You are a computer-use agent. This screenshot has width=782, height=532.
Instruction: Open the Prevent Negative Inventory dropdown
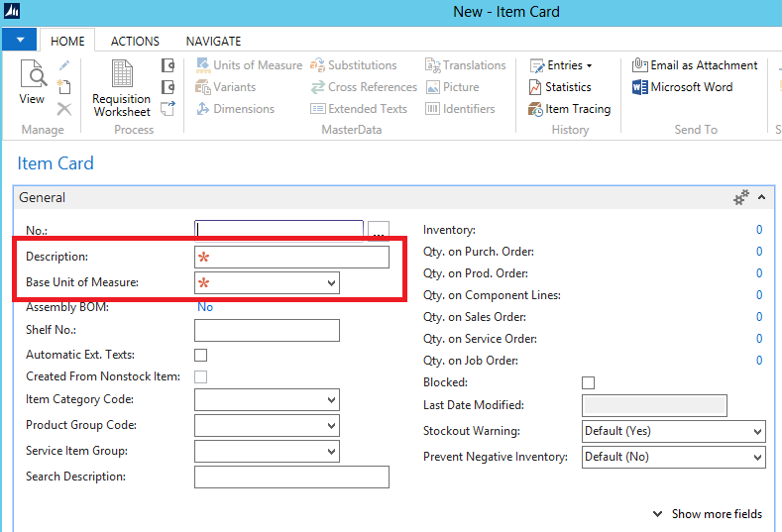[x=757, y=458]
